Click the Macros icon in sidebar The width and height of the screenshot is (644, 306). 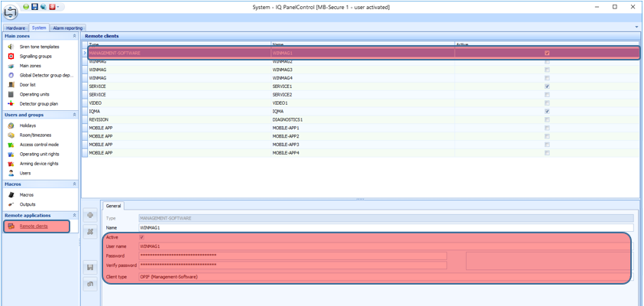click(11, 195)
